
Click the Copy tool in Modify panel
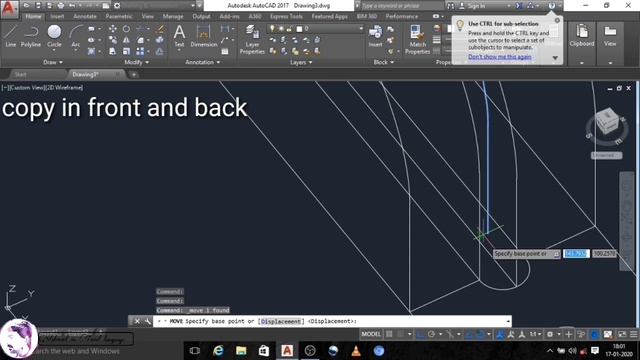[x=113, y=40]
